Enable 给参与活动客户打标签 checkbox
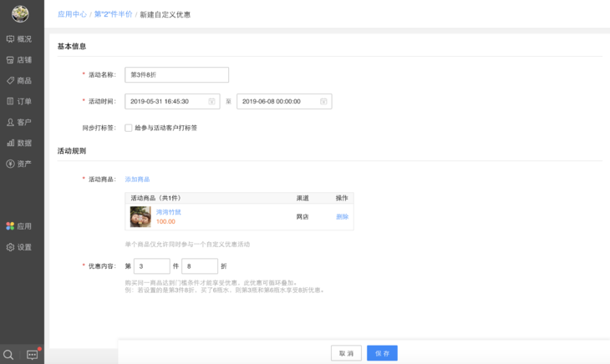610x364 pixels. (129, 129)
